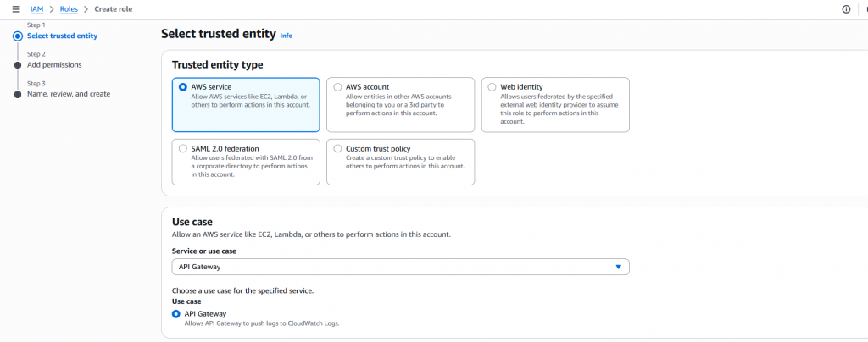Select API Gateway use case radio
Image resolution: width=868 pixels, height=342 pixels.
pos(176,314)
